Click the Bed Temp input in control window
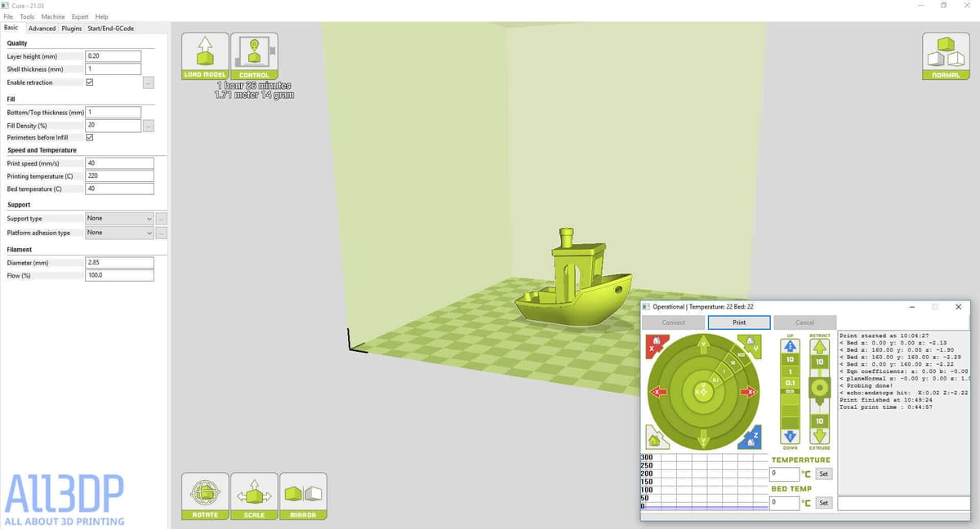Image resolution: width=980 pixels, height=529 pixels. pyautogui.click(x=784, y=503)
